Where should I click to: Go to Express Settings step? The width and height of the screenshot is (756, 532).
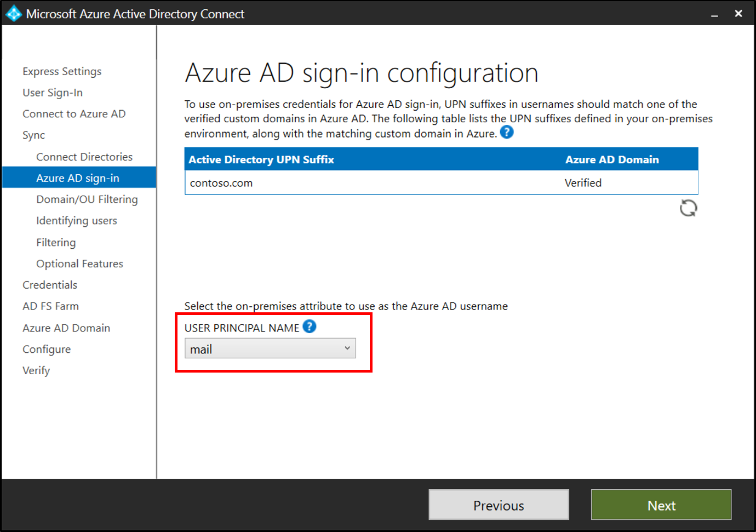coord(62,71)
